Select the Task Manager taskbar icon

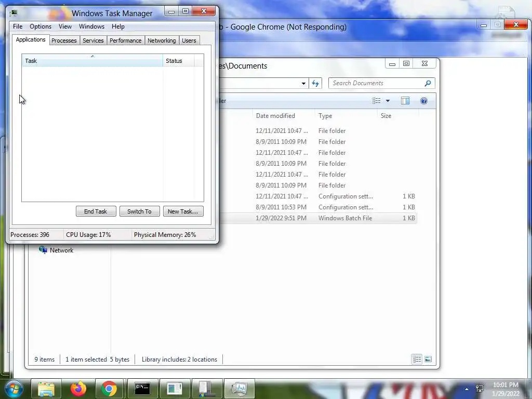[x=240, y=389]
